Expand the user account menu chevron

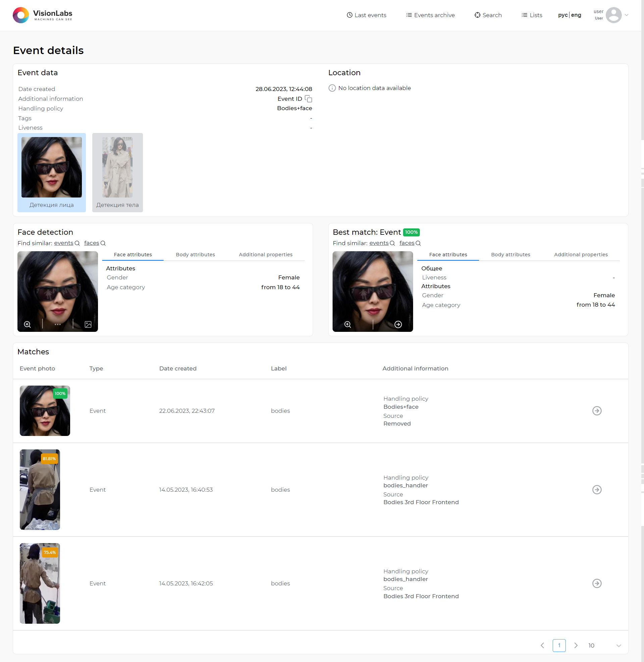coord(627,15)
